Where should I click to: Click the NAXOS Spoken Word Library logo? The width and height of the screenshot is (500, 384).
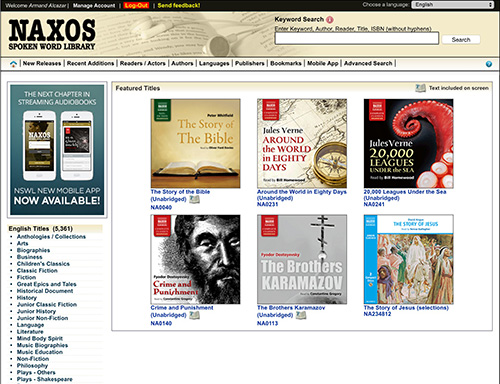[52, 34]
